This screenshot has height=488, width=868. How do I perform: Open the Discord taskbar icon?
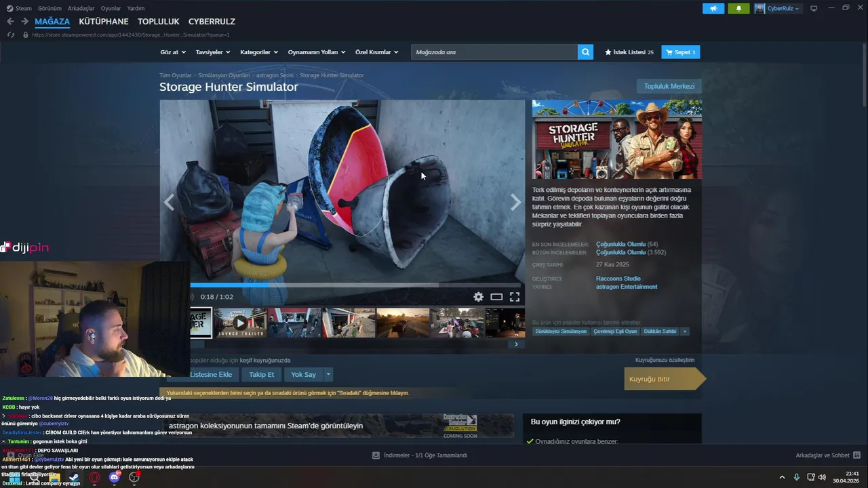[x=115, y=477]
